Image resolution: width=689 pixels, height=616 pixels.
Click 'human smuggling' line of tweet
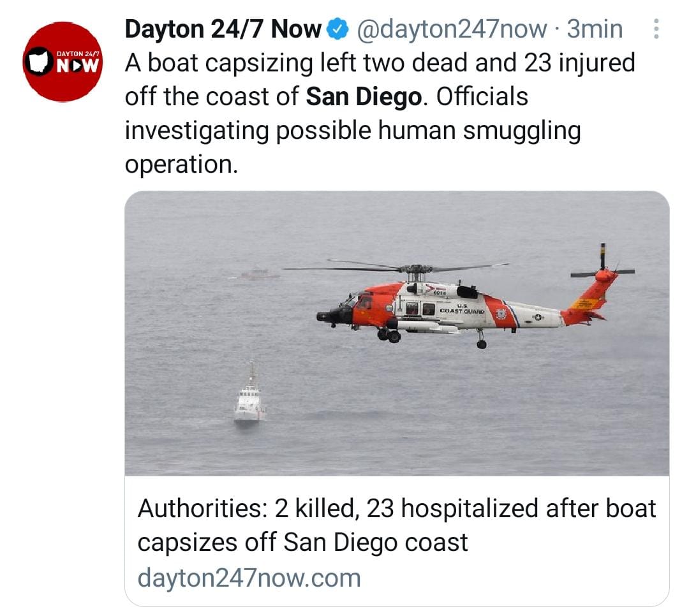click(x=353, y=131)
